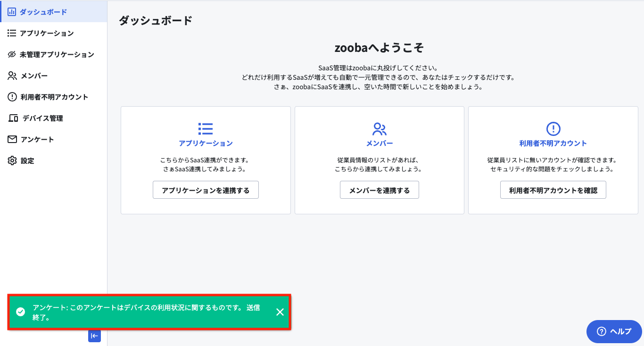
Task: Click the people icon beside メンバー in sidebar
Action: [12, 76]
